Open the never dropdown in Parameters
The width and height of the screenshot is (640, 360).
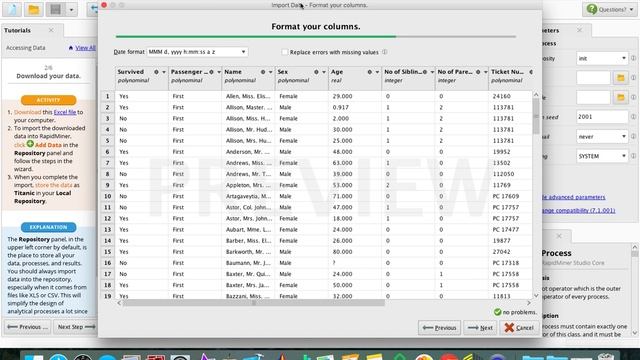pyautogui.click(x=602, y=136)
